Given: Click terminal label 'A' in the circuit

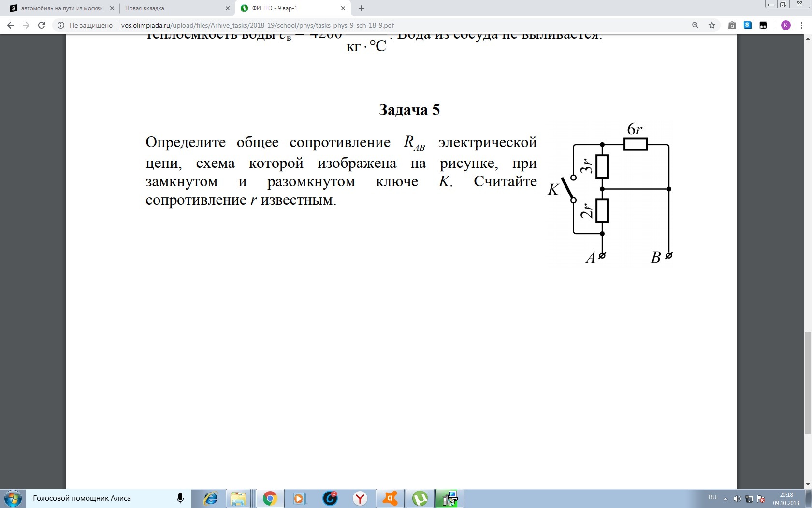Looking at the screenshot, I should pyautogui.click(x=590, y=258).
